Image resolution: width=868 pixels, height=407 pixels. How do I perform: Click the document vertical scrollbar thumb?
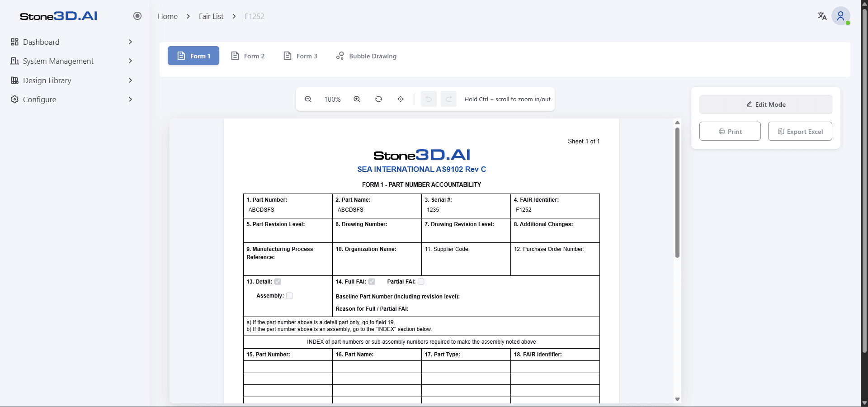677,193
